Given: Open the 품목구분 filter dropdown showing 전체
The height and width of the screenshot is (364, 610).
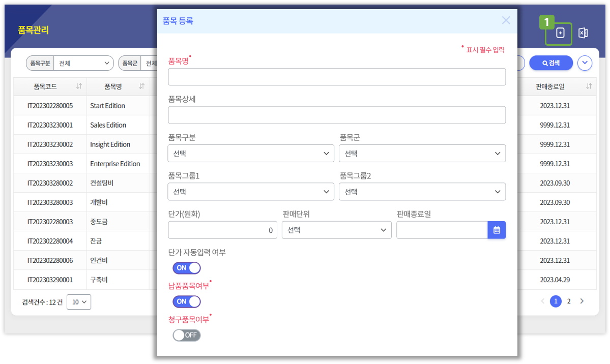Looking at the screenshot, I should click(x=83, y=63).
